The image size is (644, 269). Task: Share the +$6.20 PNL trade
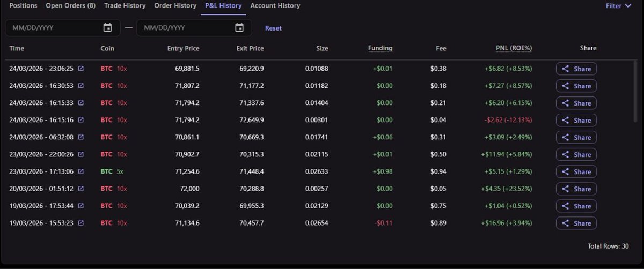click(x=576, y=103)
